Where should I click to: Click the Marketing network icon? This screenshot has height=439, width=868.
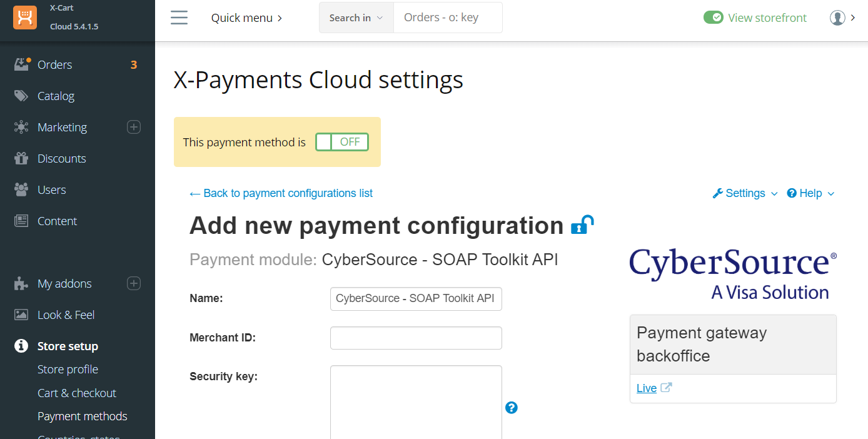[21, 127]
